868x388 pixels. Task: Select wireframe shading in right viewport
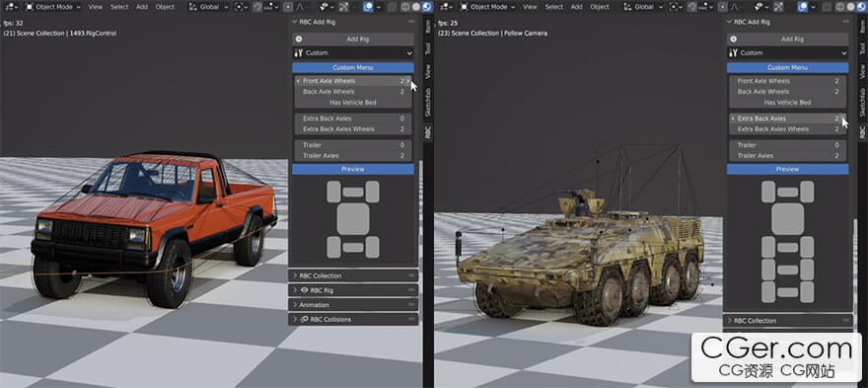(839, 7)
